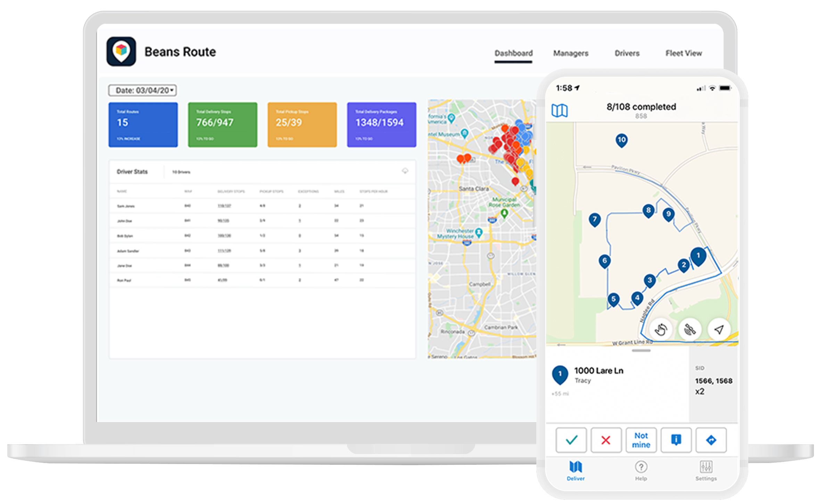Screen dimensions: 824x504
Task: Tap stop pin 1 on phone map
Action: point(698,256)
